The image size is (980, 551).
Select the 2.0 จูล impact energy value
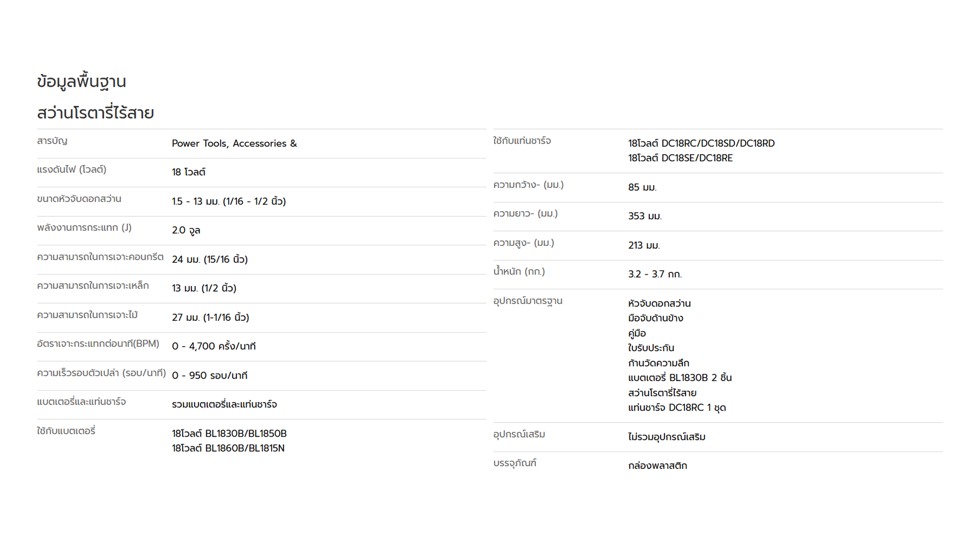pos(186,231)
